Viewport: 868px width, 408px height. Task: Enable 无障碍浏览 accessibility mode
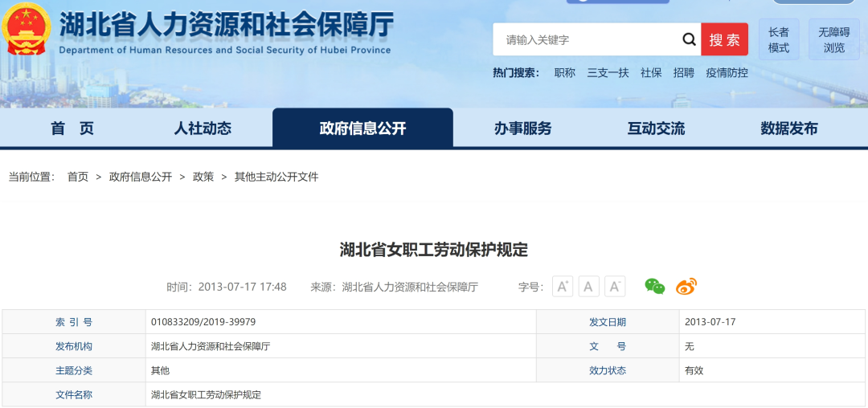pos(833,39)
